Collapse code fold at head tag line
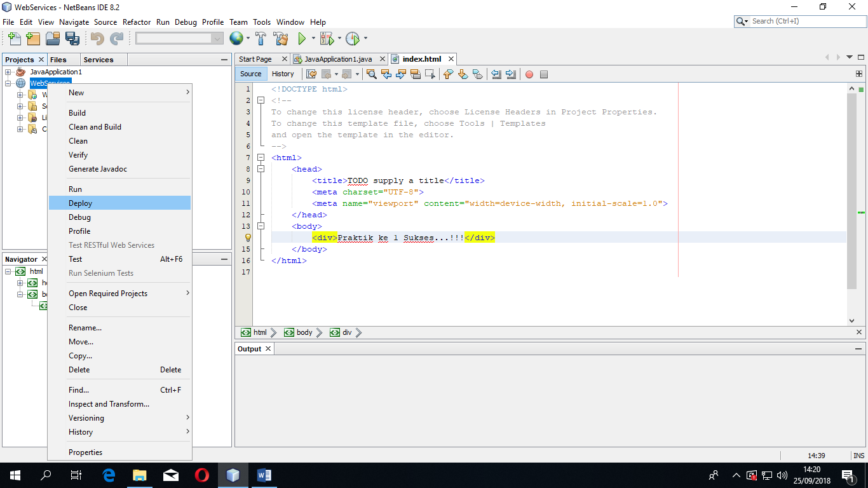The image size is (868, 488). point(261,169)
